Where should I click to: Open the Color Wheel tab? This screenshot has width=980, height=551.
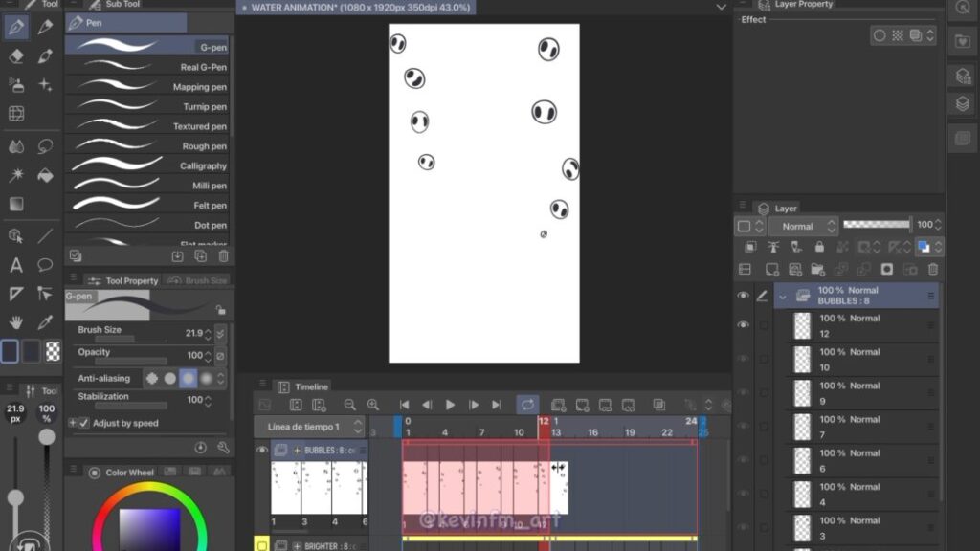(x=122, y=473)
